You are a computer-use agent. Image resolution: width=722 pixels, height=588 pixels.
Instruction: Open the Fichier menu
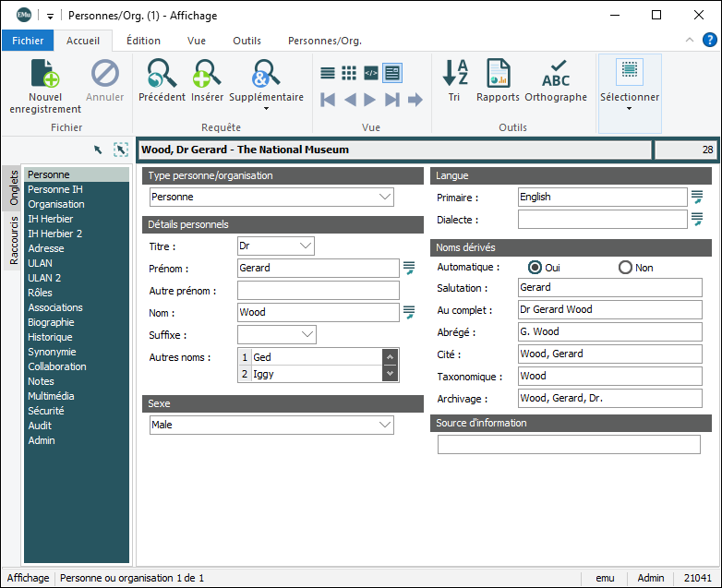pyautogui.click(x=28, y=41)
